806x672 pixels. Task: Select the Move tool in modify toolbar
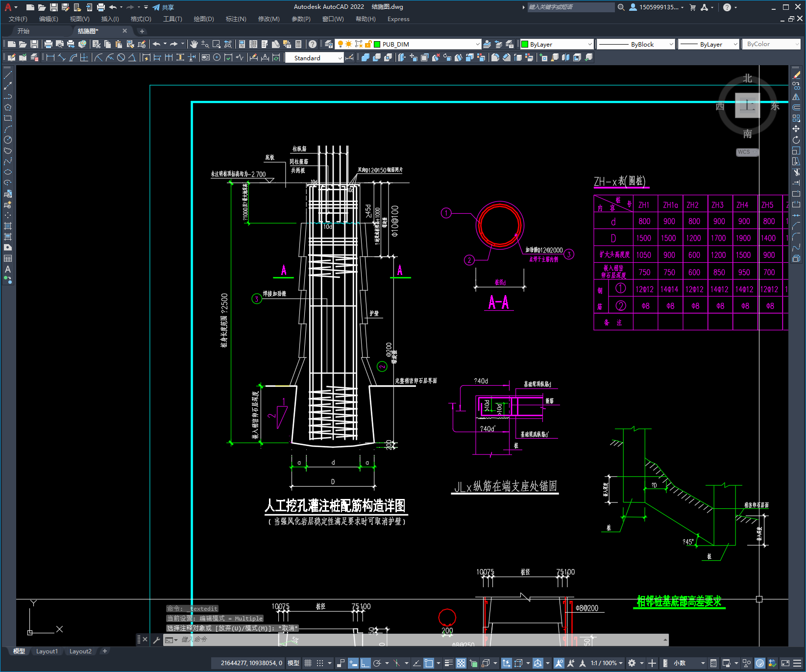(796, 129)
